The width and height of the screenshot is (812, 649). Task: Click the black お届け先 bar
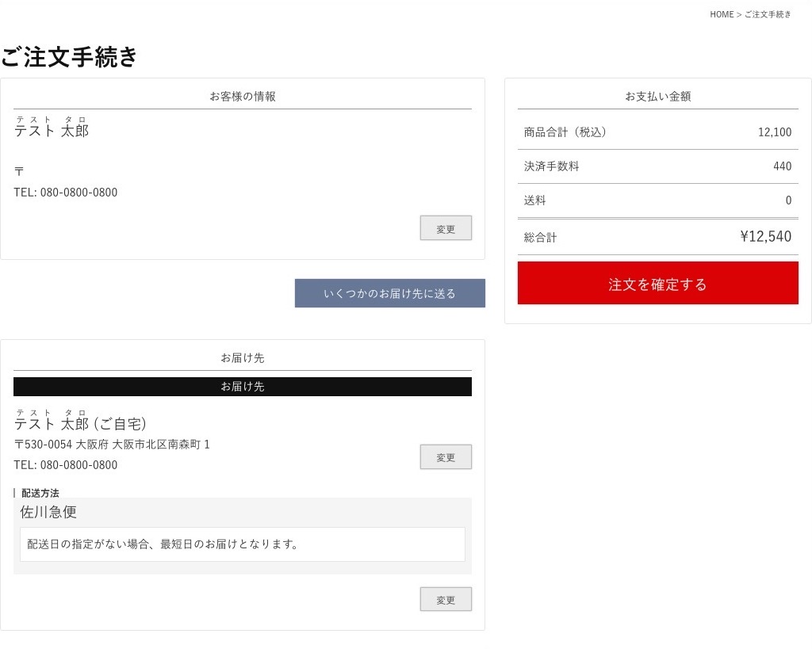pos(243,387)
